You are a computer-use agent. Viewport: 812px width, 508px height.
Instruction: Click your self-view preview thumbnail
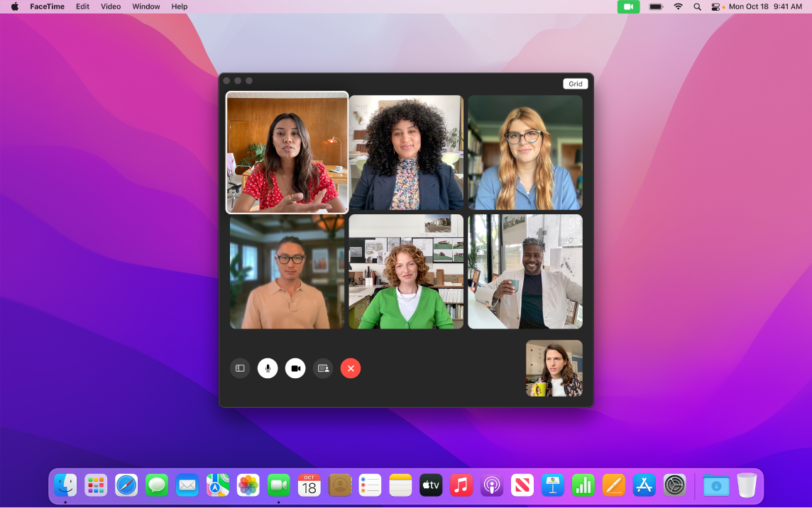tap(554, 368)
